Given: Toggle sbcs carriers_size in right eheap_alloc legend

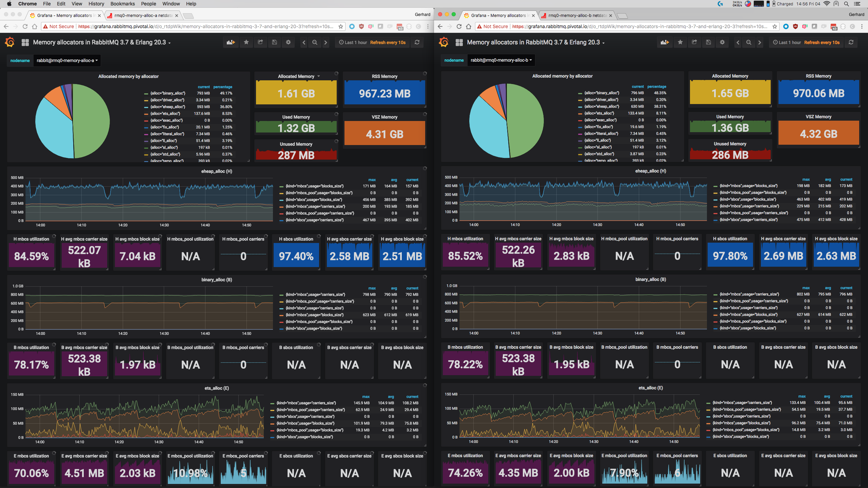Looking at the screenshot, I should click(748, 220).
